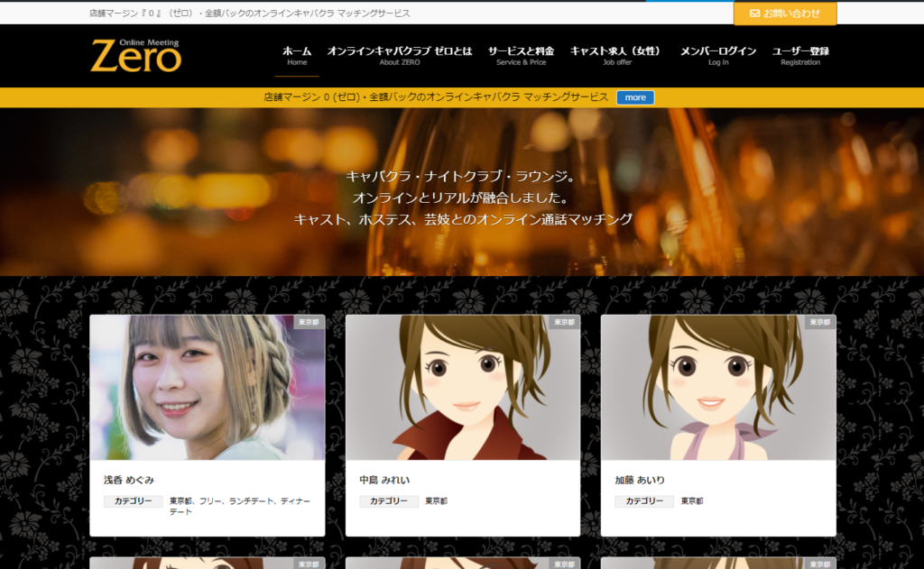Screen dimensions: 924x569
Task: Click カテゴリー label under 浅香 めぐみ
Action: coord(134,501)
